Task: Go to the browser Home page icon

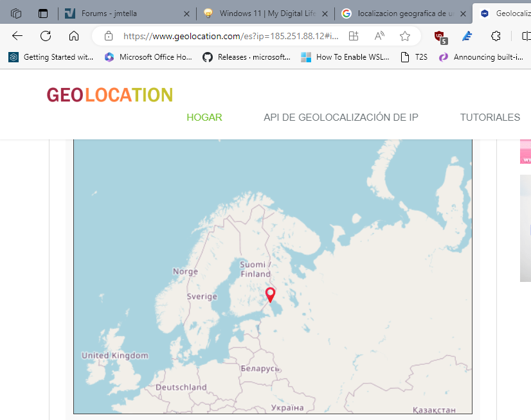Action: 74,36
